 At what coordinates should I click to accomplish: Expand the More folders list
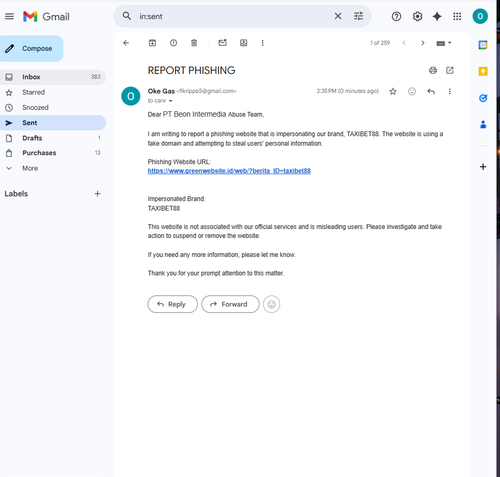coord(53,168)
